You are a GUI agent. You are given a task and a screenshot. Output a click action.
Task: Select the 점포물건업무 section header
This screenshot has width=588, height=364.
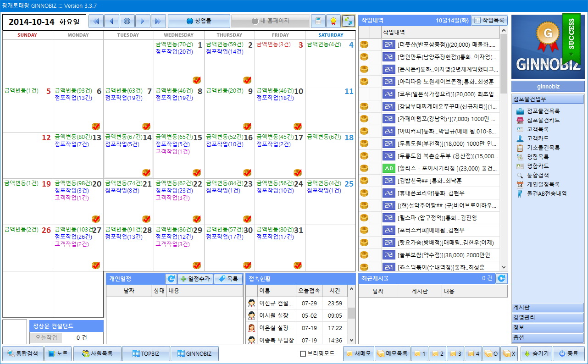[547, 99]
